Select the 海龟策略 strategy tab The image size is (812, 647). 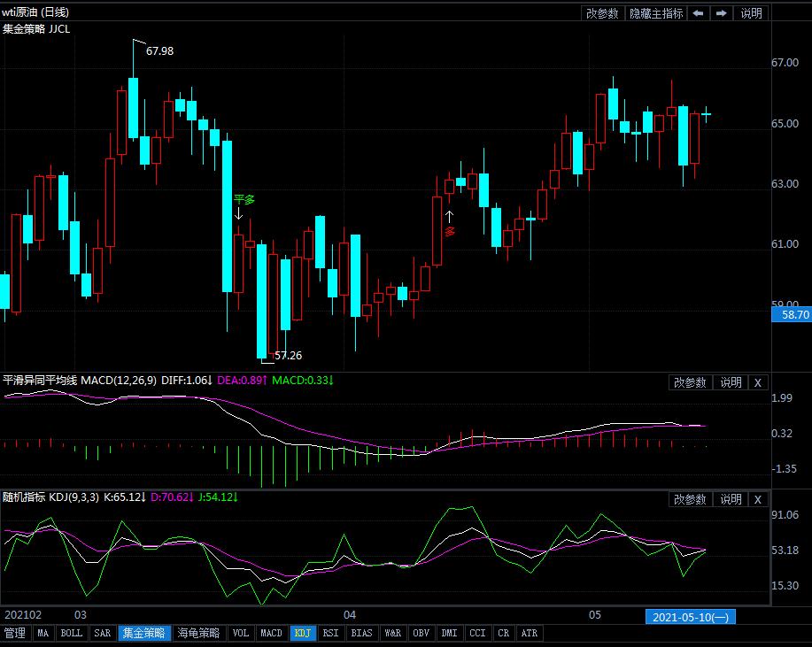click(x=198, y=634)
